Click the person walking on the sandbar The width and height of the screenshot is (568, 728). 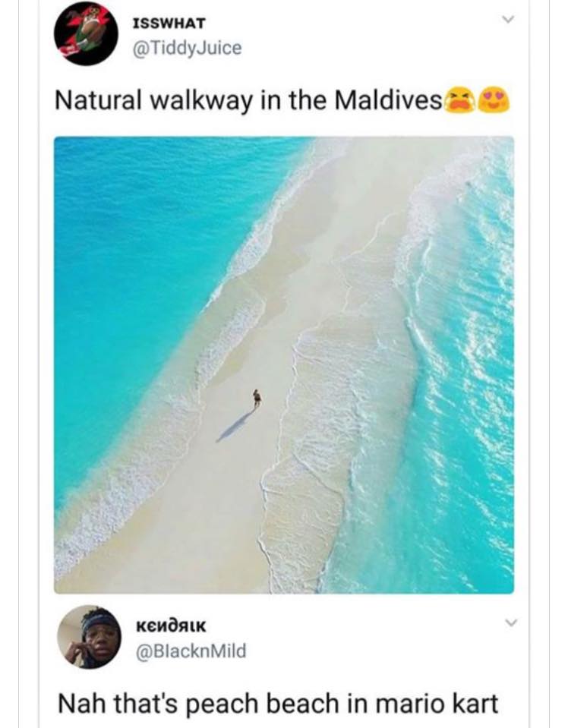(x=257, y=399)
